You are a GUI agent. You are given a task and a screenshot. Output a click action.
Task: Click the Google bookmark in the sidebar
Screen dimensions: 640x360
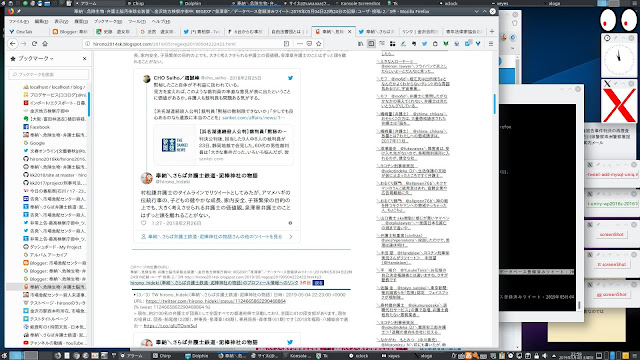(37, 143)
